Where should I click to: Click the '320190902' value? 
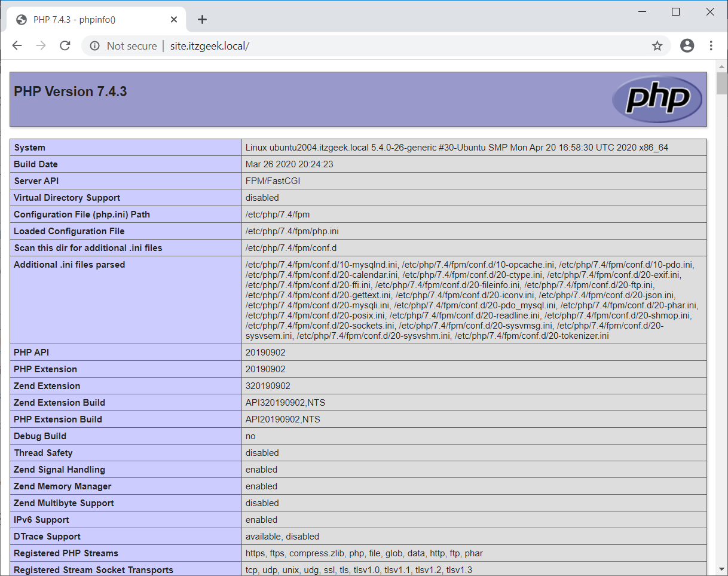[x=268, y=386]
